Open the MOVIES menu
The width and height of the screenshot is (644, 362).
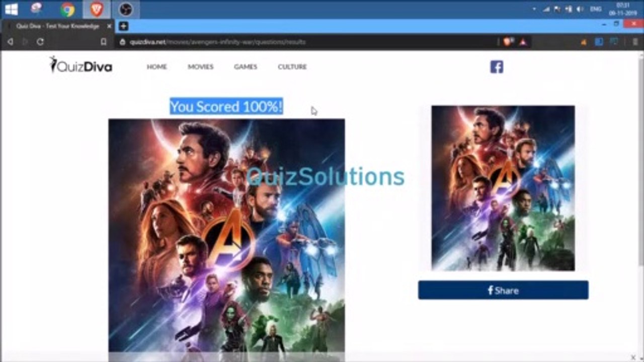coord(201,66)
